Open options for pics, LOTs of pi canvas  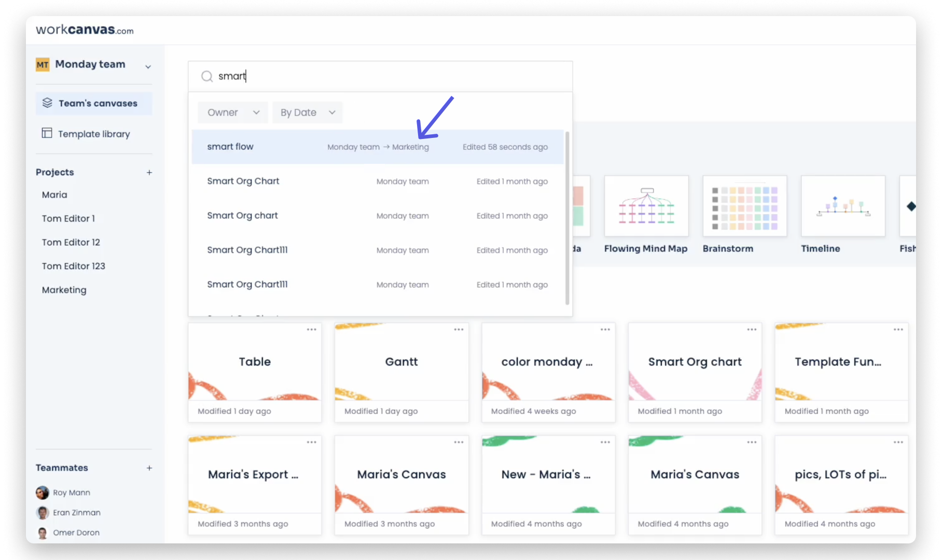click(898, 442)
